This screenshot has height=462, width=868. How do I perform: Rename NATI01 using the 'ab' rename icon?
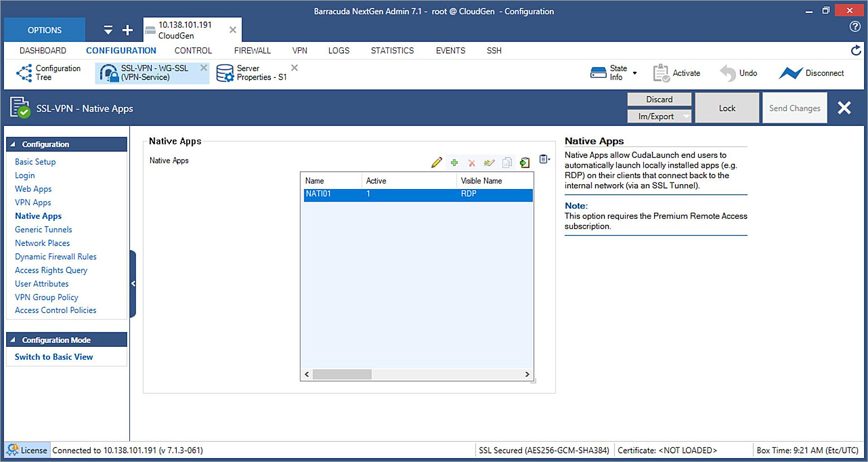(489, 162)
